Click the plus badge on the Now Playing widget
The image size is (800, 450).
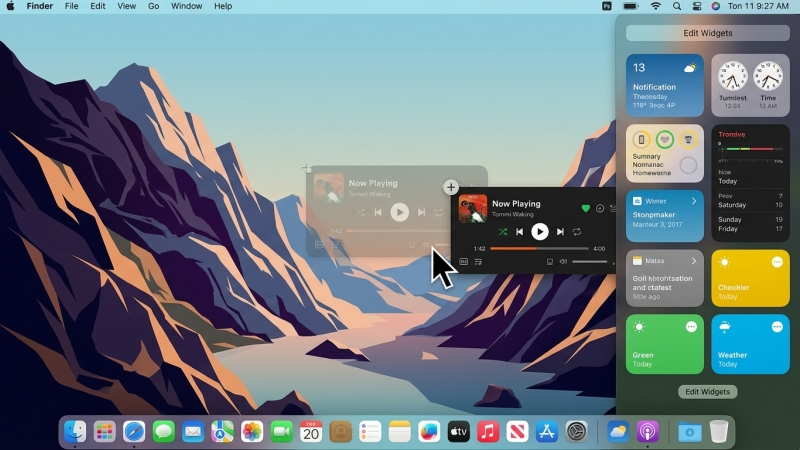(x=451, y=187)
